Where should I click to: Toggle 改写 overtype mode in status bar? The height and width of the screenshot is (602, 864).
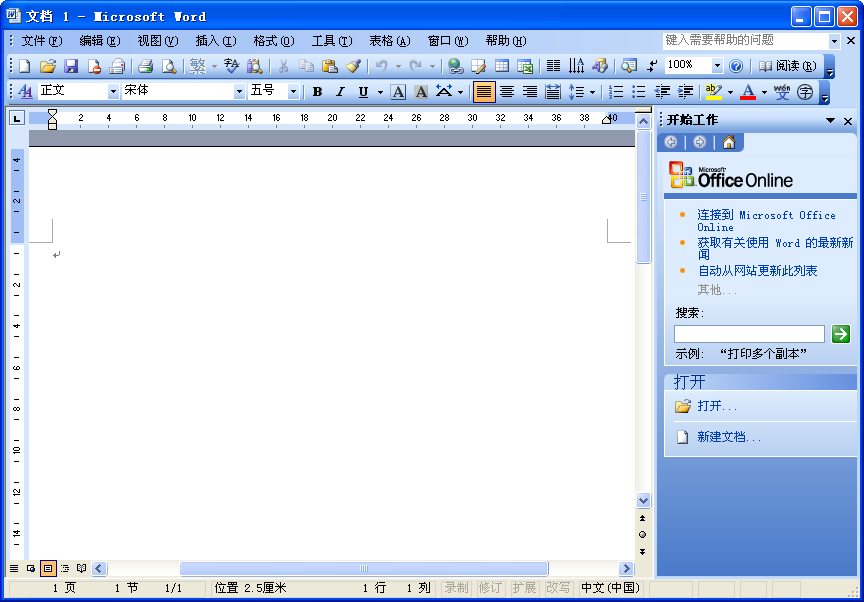[x=558, y=588]
